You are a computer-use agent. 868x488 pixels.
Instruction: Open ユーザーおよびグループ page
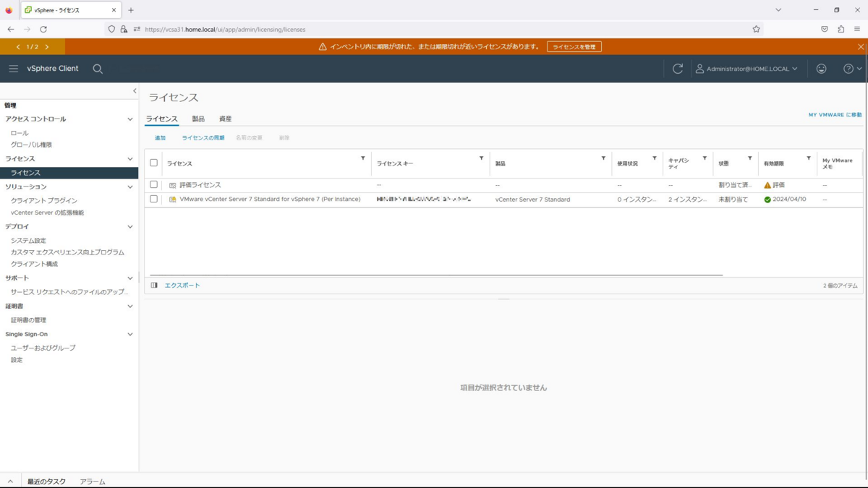43,348
